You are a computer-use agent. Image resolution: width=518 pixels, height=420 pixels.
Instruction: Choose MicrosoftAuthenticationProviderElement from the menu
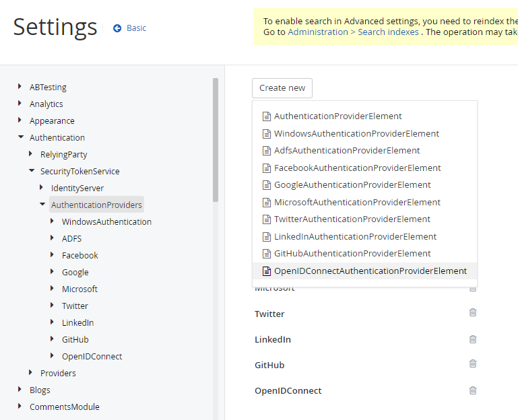(364, 203)
